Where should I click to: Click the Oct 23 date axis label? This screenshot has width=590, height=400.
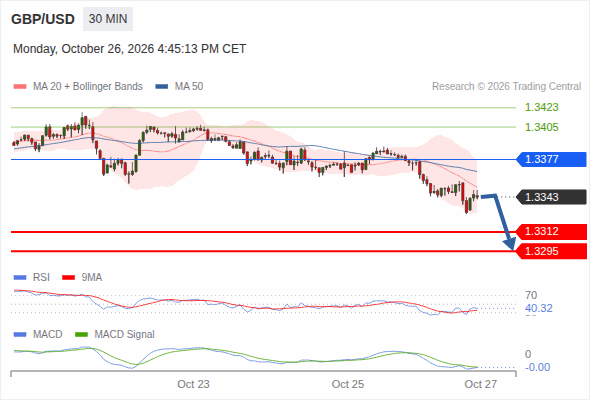pos(193,384)
